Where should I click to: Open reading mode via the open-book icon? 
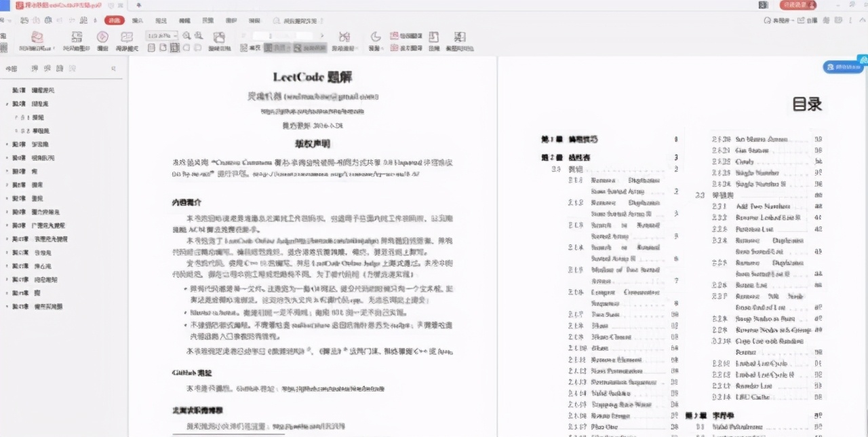pos(127,37)
